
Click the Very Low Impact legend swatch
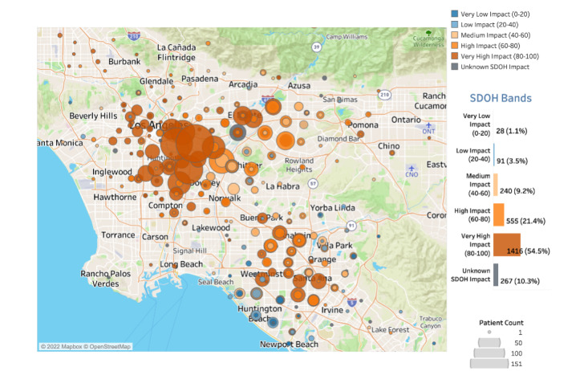point(455,14)
